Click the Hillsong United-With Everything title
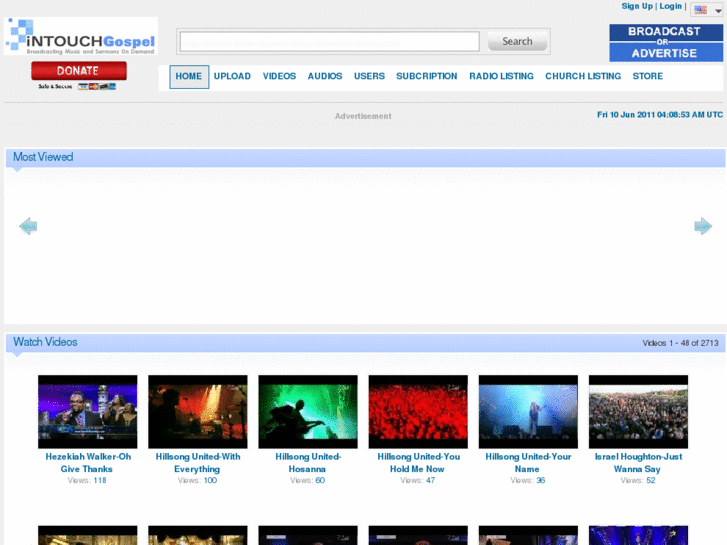Image resolution: width=727 pixels, height=545 pixels. (198, 463)
